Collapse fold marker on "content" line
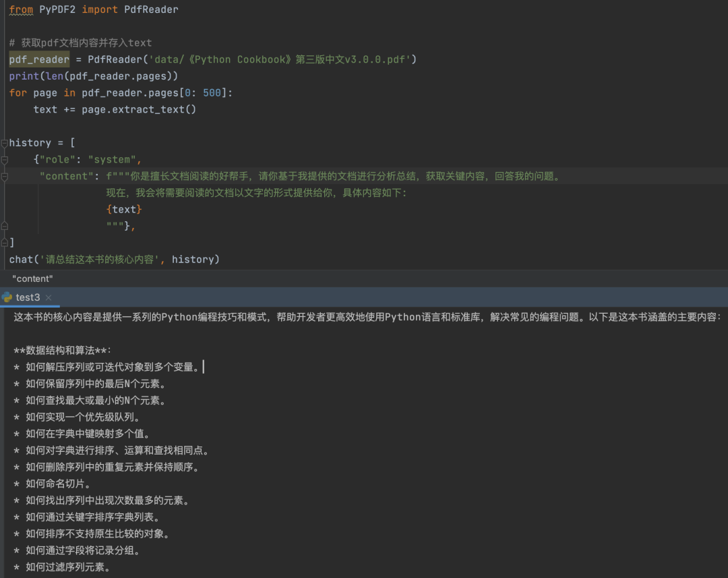This screenshot has height=578, width=728. pyautogui.click(x=4, y=177)
